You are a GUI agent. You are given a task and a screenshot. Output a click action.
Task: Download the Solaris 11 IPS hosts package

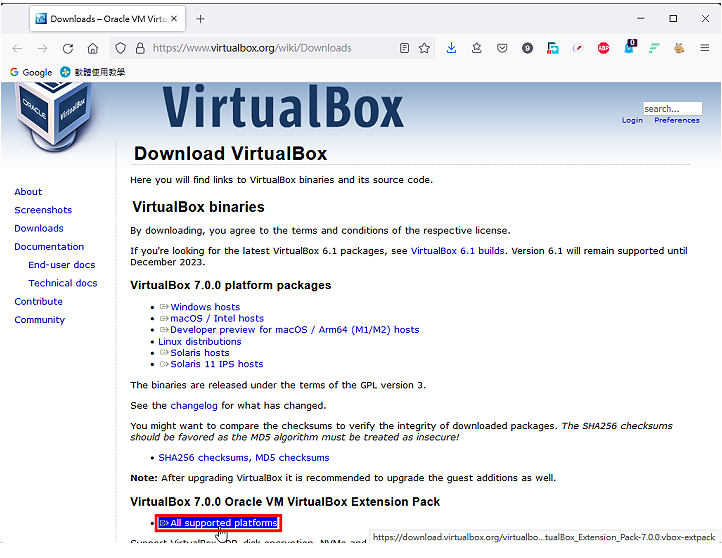point(216,364)
